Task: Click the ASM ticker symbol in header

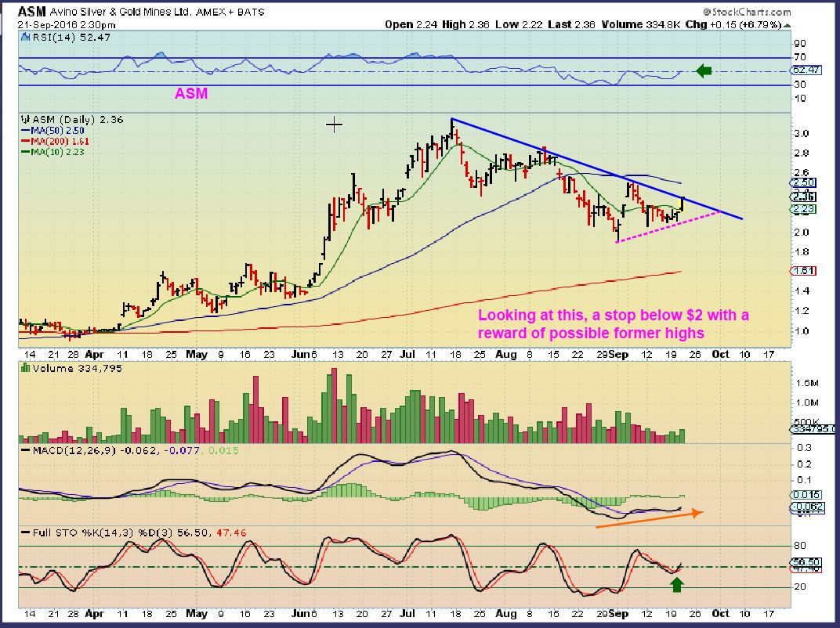Action: 32,11
